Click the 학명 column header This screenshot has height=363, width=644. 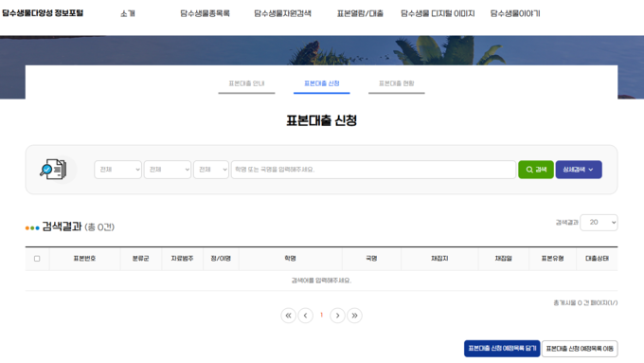tap(291, 259)
